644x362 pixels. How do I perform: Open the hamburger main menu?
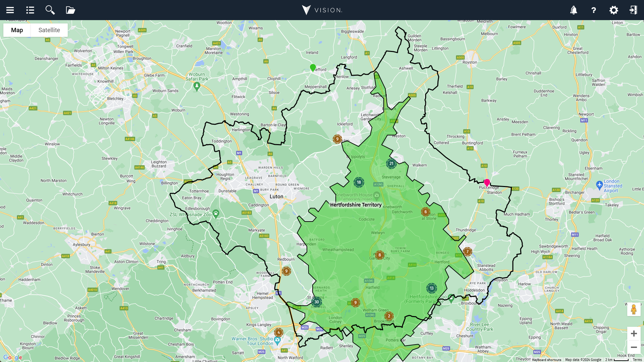pyautogui.click(x=10, y=10)
